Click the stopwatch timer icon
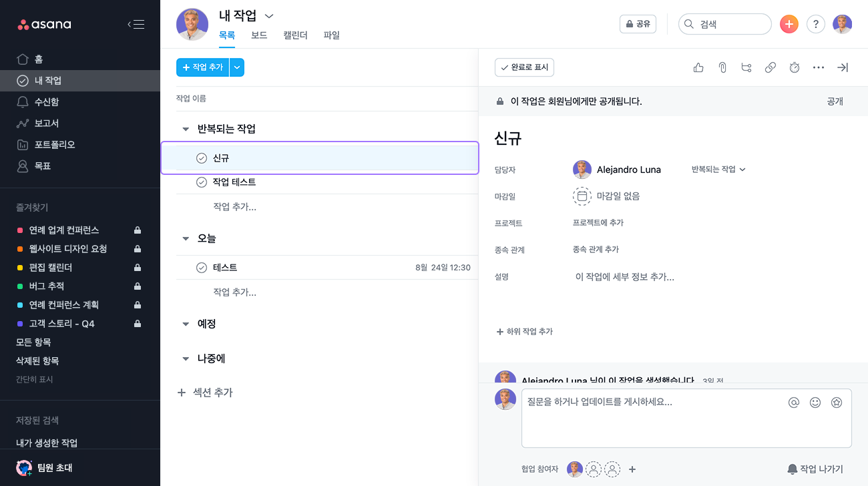This screenshot has height=486, width=868. pyautogui.click(x=795, y=67)
